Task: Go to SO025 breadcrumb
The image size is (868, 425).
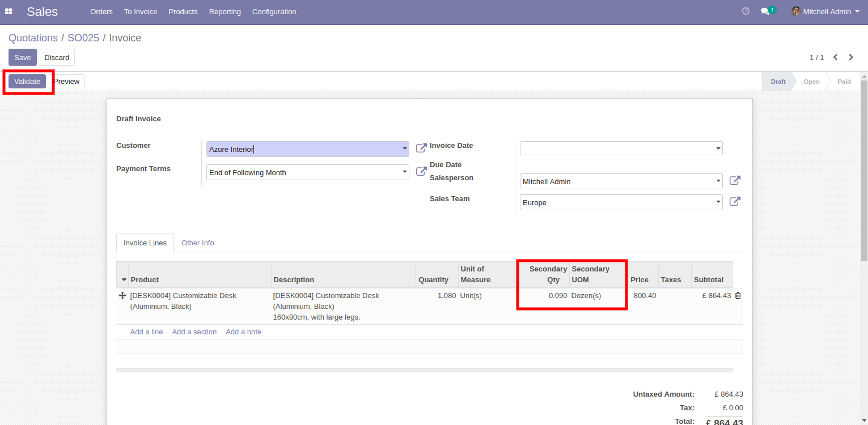Action: point(83,38)
